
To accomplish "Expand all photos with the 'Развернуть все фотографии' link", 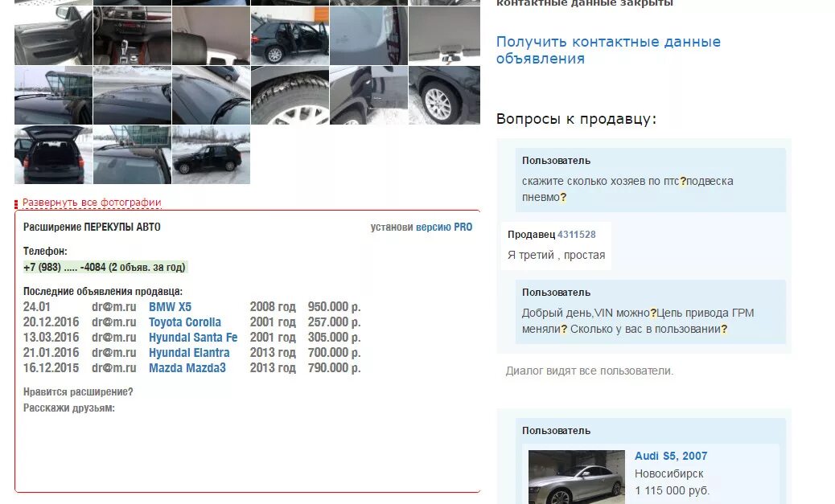I will pos(92,203).
